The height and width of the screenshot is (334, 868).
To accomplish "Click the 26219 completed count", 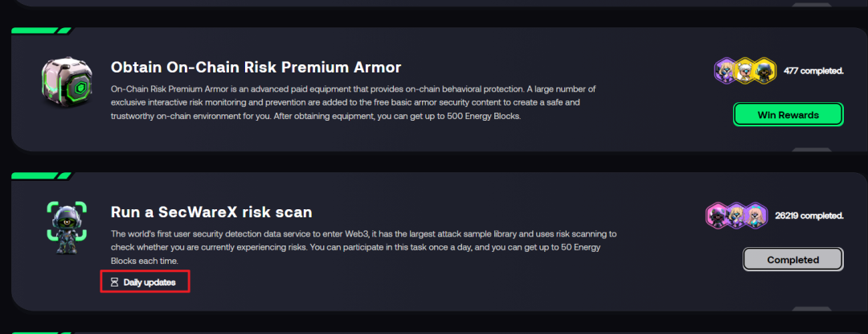I will tap(808, 216).
